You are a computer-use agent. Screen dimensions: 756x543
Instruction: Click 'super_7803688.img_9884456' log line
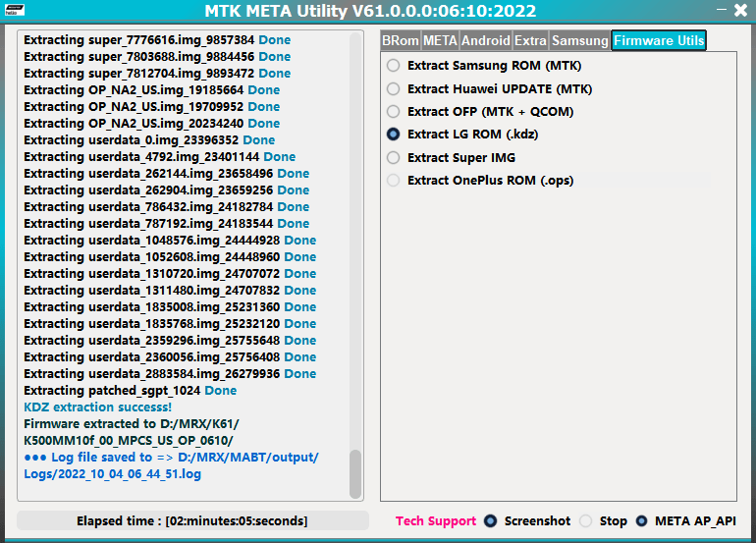tap(157, 57)
